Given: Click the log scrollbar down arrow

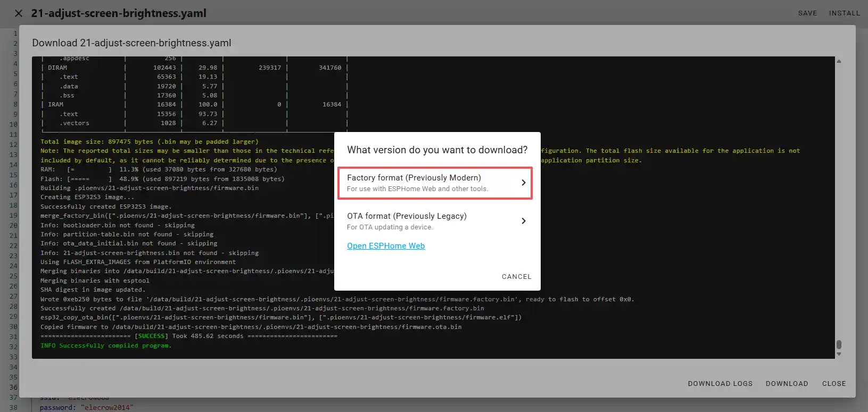Looking at the screenshot, I should point(839,354).
